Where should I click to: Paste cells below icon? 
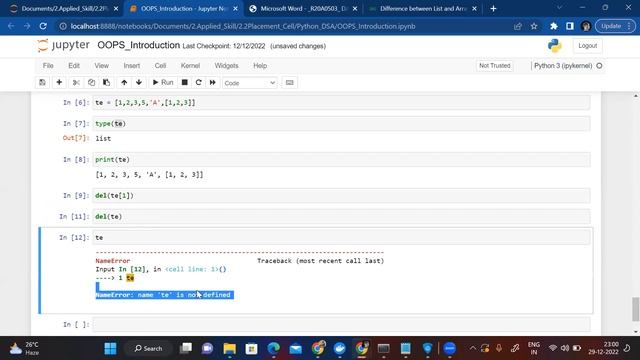(107, 82)
